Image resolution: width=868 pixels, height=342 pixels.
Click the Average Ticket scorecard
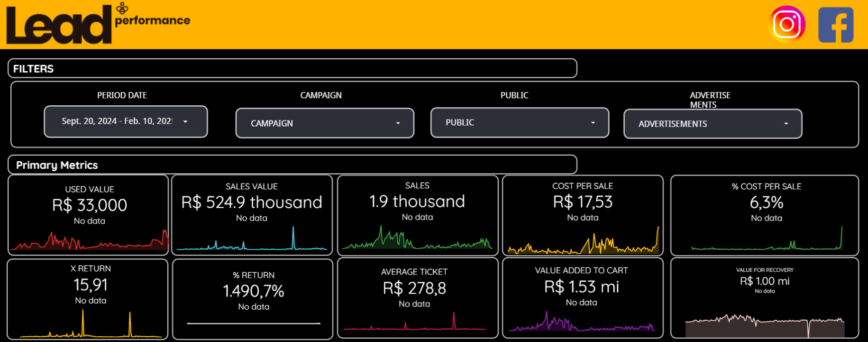(x=414, y=288)
